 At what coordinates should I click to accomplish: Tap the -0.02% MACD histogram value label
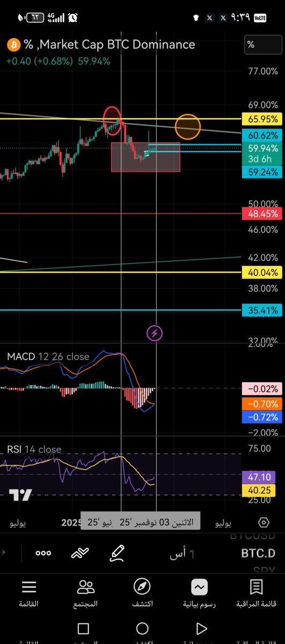(261, 389)
